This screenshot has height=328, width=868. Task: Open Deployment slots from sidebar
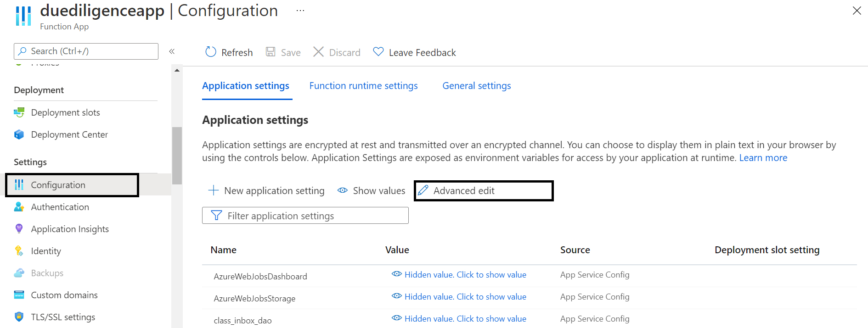point(65,112)
